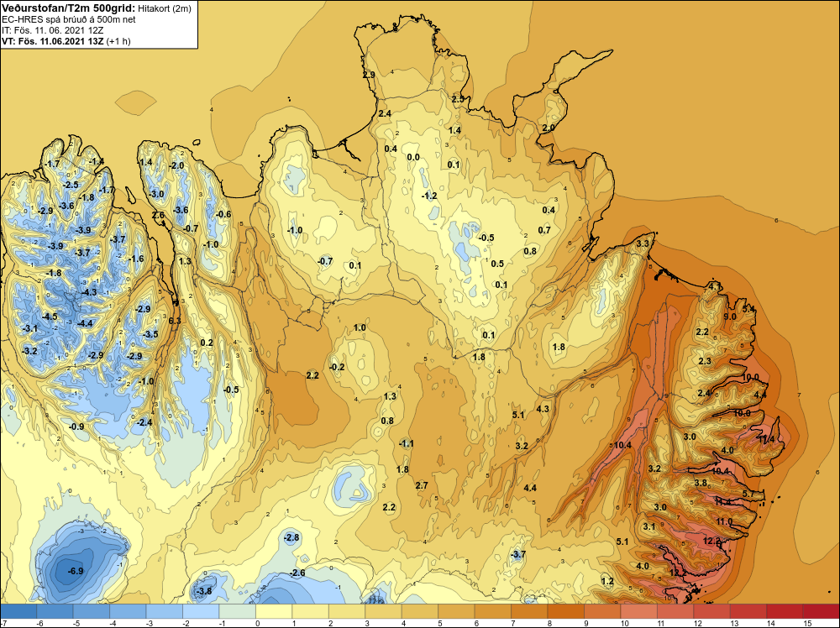Click the '-7' tick label on the color scale
The width and height of the screenshot is (840, 628).
tap(3, 623)
